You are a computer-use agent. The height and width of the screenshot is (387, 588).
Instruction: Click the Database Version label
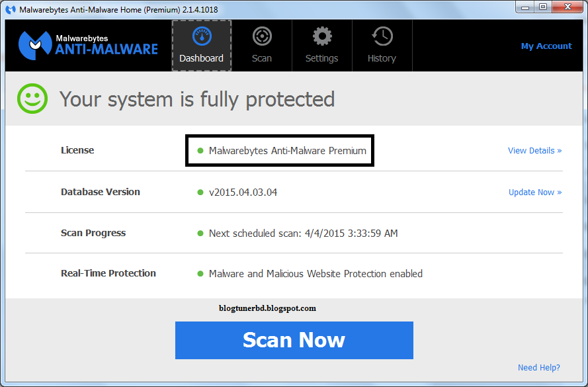(x=101, y=192)
